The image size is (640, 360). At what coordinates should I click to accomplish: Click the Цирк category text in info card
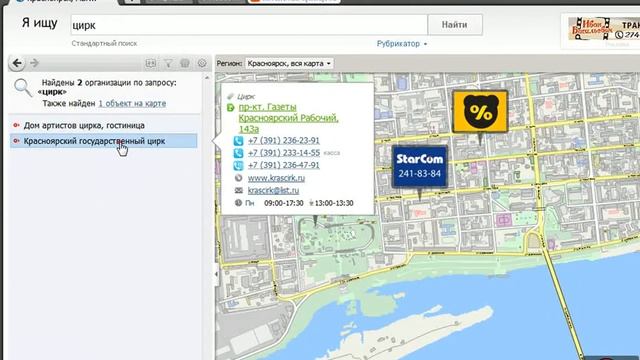[246, 97]
